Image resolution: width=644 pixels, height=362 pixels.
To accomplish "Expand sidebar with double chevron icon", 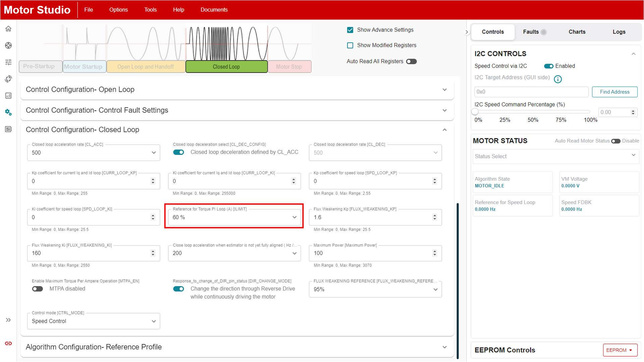I will (8, 320).
